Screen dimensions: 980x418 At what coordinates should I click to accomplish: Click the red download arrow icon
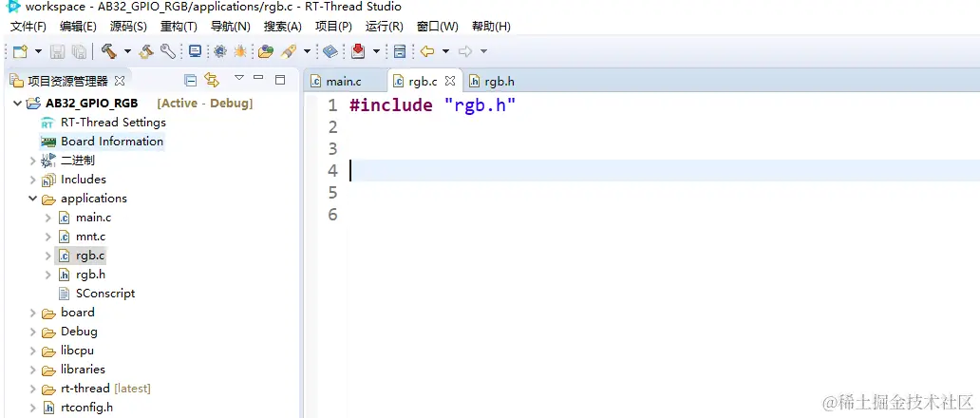358,51
